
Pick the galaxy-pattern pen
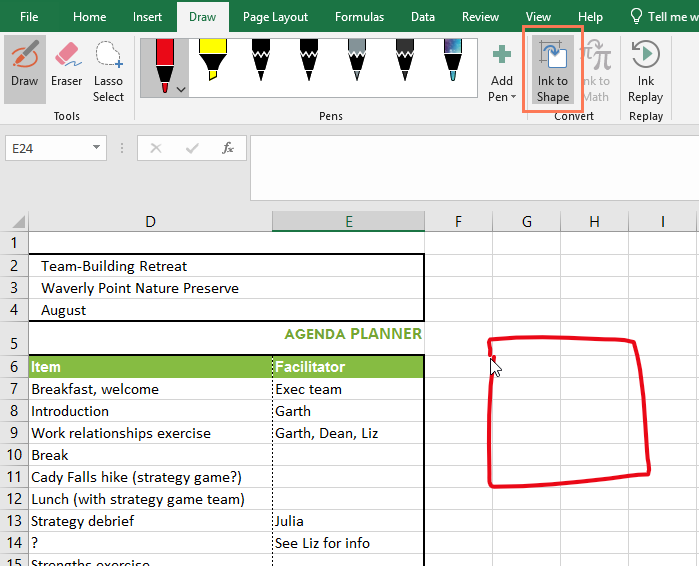pyautogui.click(x=453, y=60)
